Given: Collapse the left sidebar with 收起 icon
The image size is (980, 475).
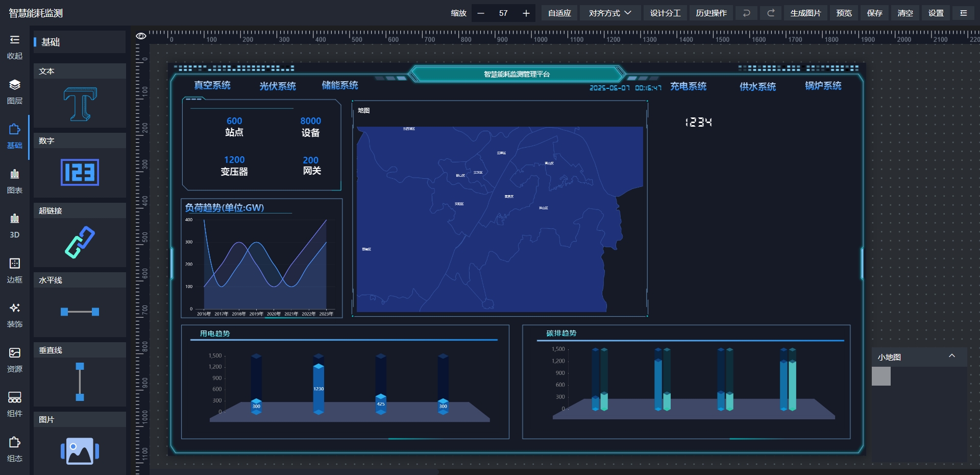Looking at the screenshot, I should [x=15, y=46].
